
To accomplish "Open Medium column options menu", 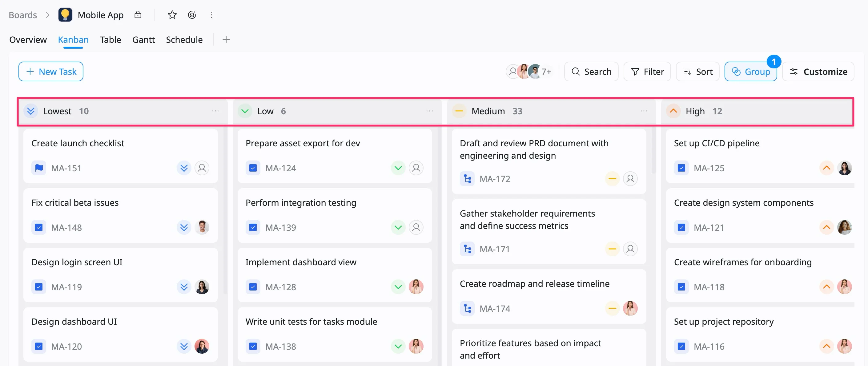I will click(x=644, y=111).
